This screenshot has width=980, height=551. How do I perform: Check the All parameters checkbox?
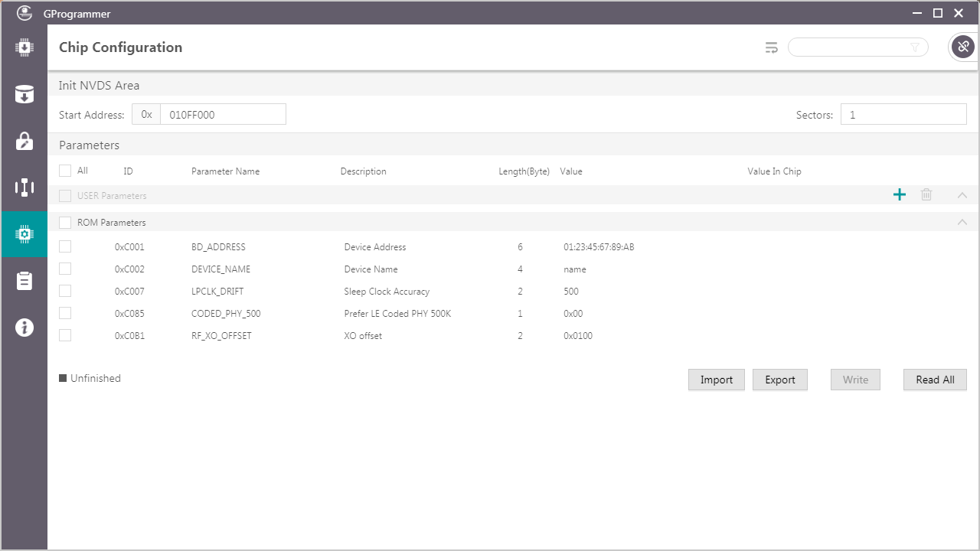[x=65, y=171]
